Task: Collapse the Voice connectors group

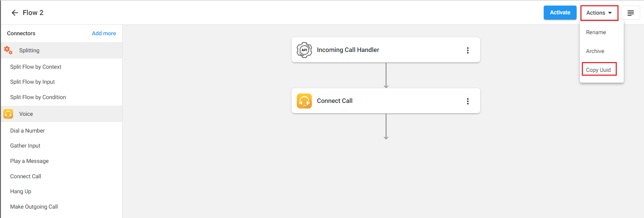Action: pos(61,114)
